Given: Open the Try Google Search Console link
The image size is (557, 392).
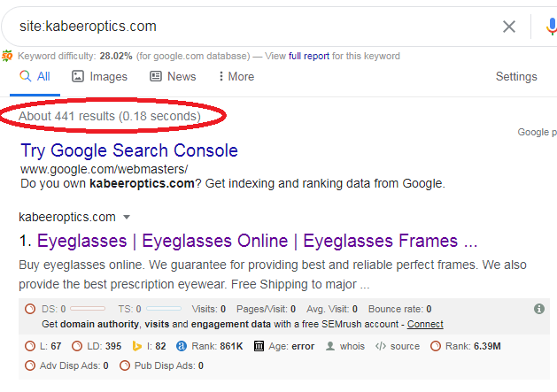Looking at the screenshot, I should [129, 150].
